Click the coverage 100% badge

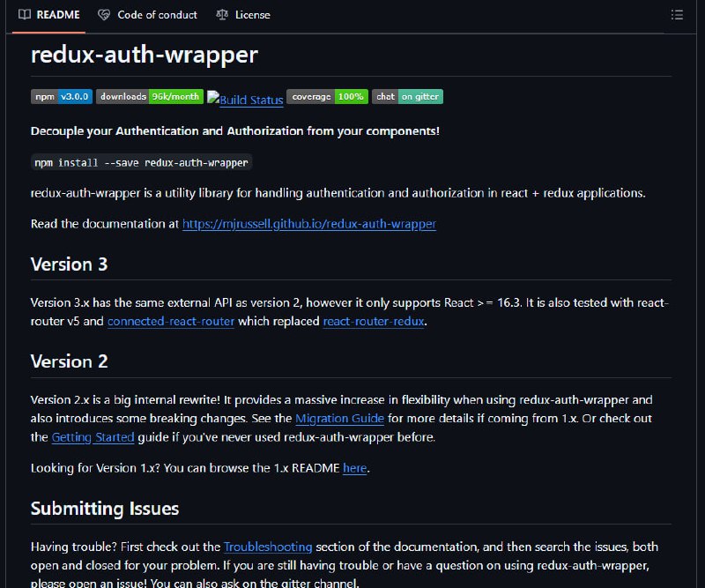click(327, 96)
